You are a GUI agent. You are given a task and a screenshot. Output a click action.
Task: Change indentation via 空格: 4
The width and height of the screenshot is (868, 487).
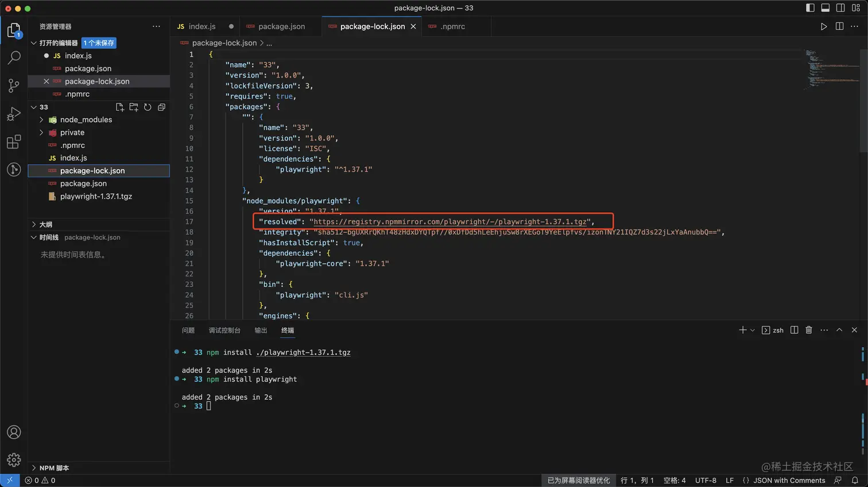pyautogui.click(x=675, y=481)
